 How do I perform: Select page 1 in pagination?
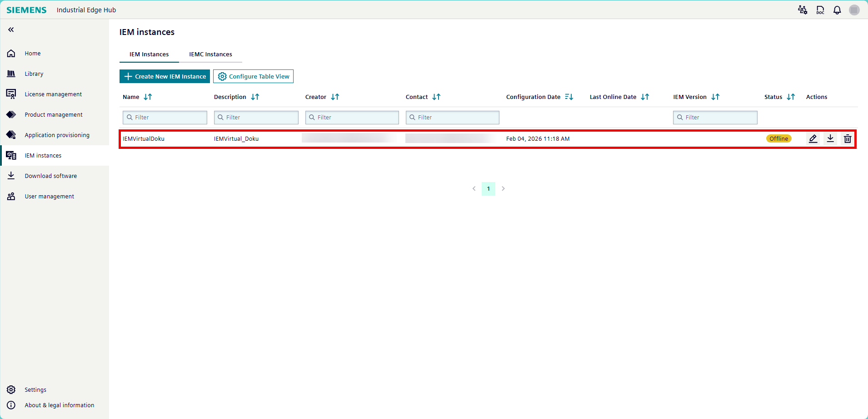pyautogui.click(x=488, y=188)
